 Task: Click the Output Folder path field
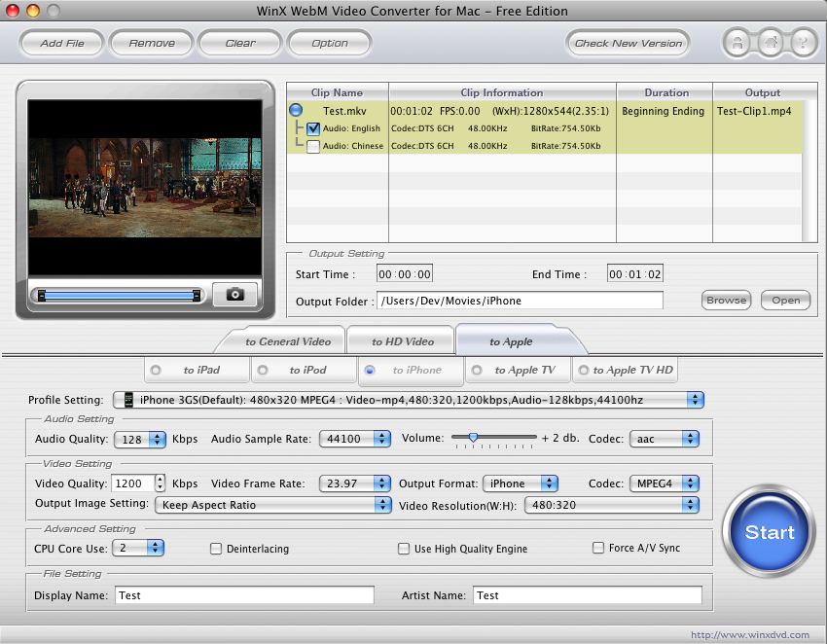tap(520, 301)
